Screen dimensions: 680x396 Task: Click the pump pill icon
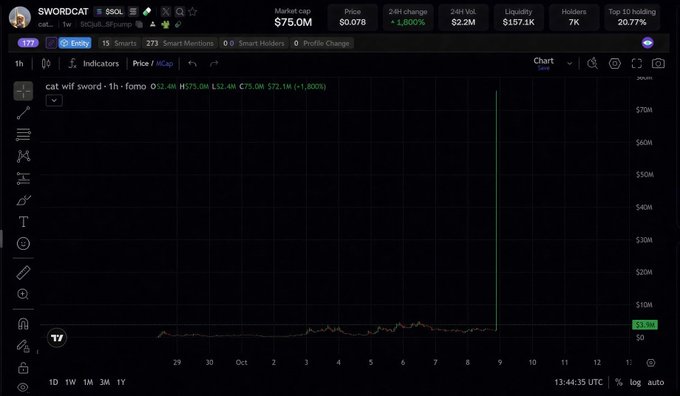click(x=147, y=12)
